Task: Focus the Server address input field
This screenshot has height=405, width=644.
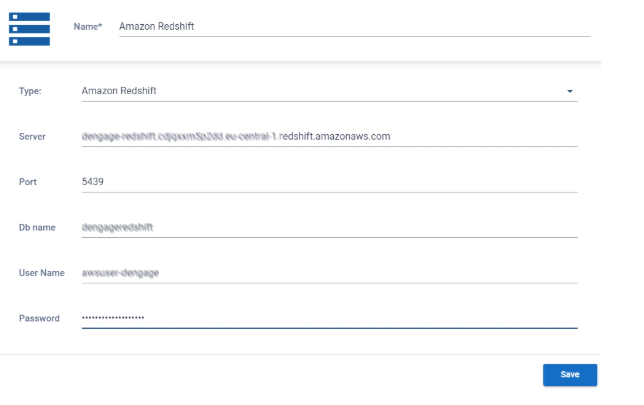Action: point(329,136)
